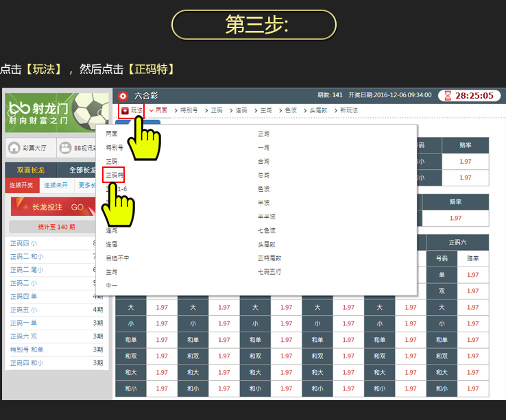Choose 七码五行 in the dropdown menu
This screenshot has width=506, height=420.
(269, 271)
